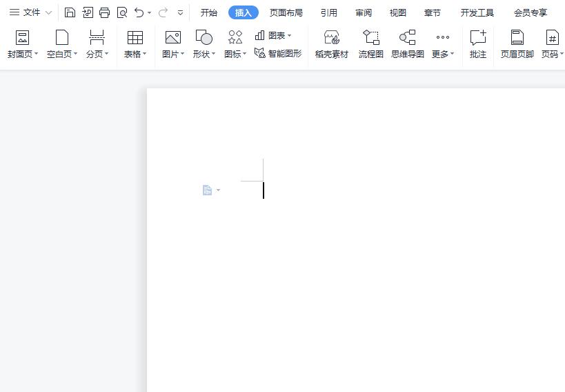Click the 图片 picture icon
This screenshot has width=565, height=392.
pos(173,37)
